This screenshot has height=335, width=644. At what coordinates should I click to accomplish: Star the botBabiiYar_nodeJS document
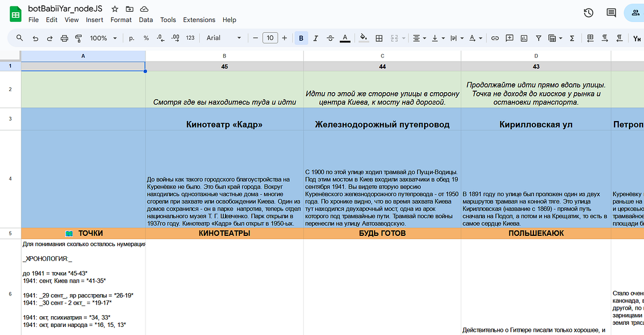pos(115,9)
